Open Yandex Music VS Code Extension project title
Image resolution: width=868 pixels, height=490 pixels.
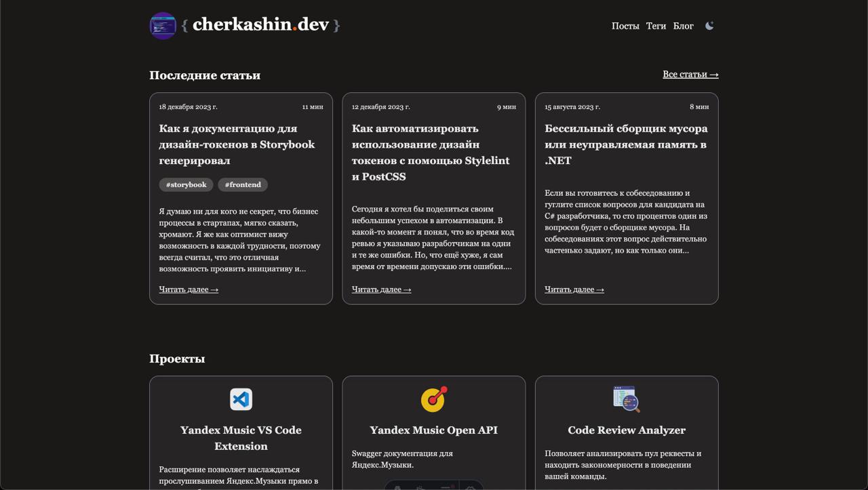tap(241, 438)
